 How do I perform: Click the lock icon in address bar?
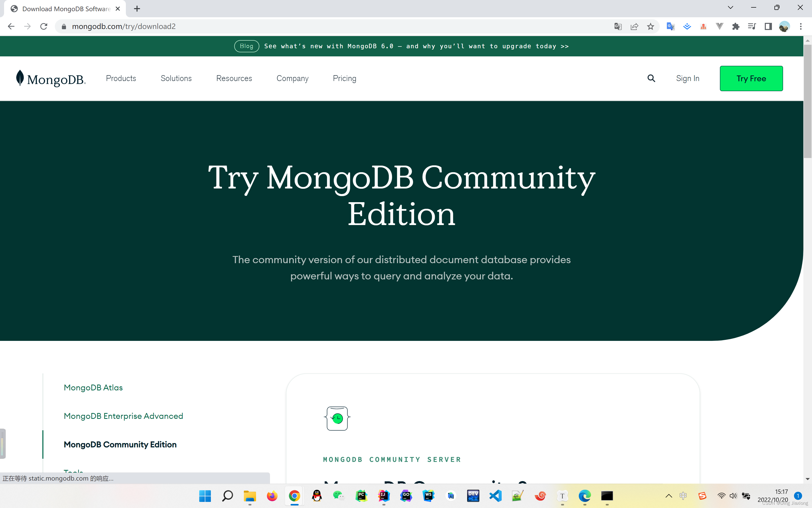pos(64,26)
